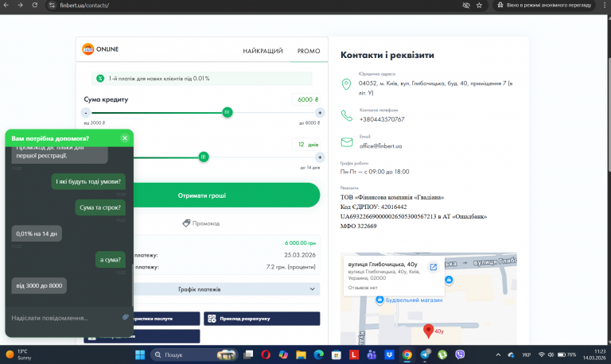Image resolution: width=611 pixels, height=364 pixels.
Task: Decrease loan amount with minus button
Action: coord(86,113)
